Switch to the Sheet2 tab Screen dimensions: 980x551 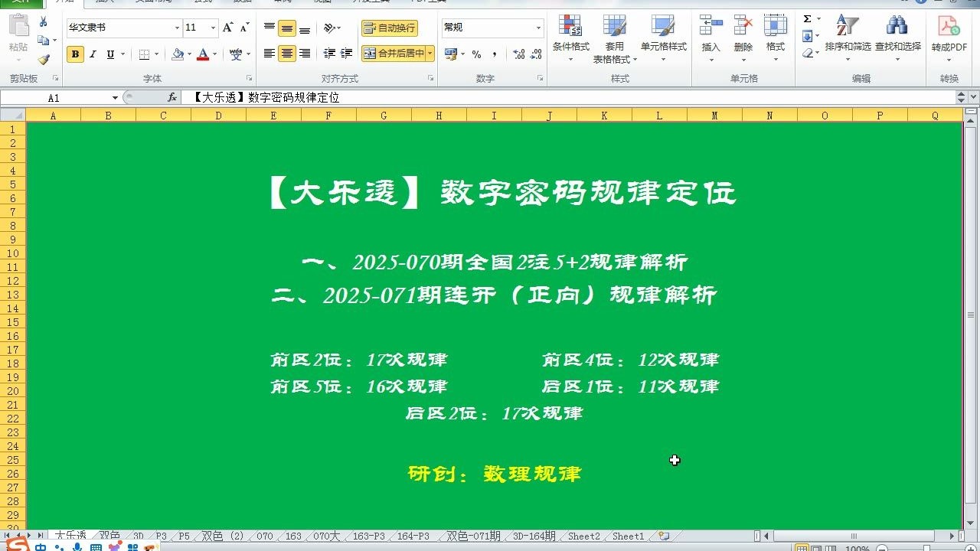pyautogui.click(x=583, y=536)
